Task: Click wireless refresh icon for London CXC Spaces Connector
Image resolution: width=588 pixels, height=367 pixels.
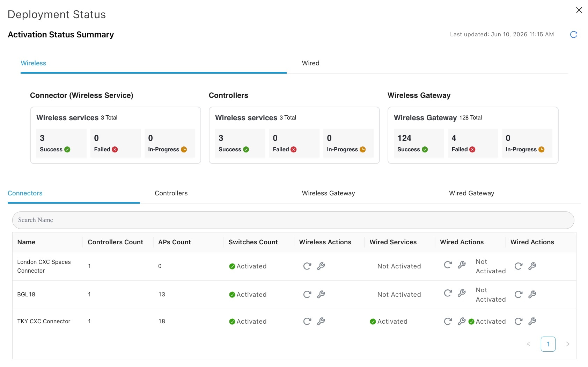Action: point(307,266)
